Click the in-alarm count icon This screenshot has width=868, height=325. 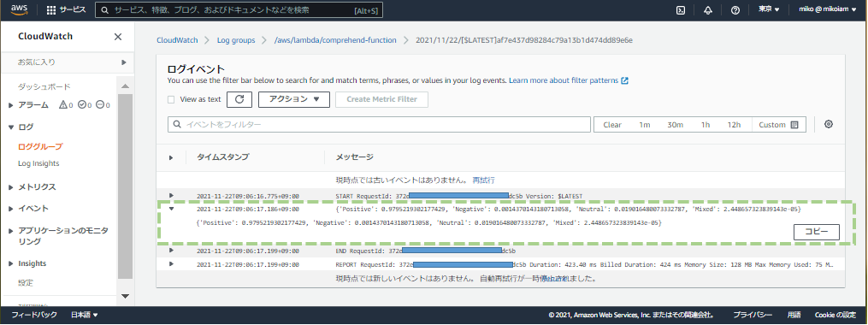[63, 104]
